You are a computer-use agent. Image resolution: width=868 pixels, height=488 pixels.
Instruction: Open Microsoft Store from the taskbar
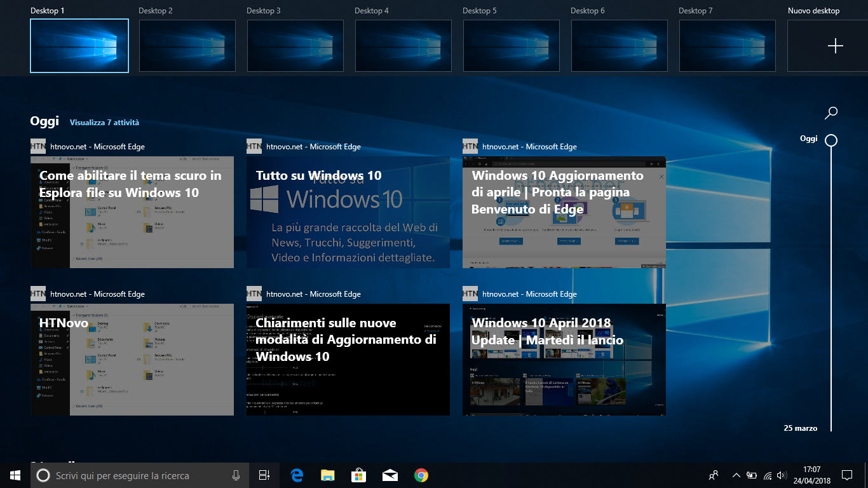(x=359, y=475)
